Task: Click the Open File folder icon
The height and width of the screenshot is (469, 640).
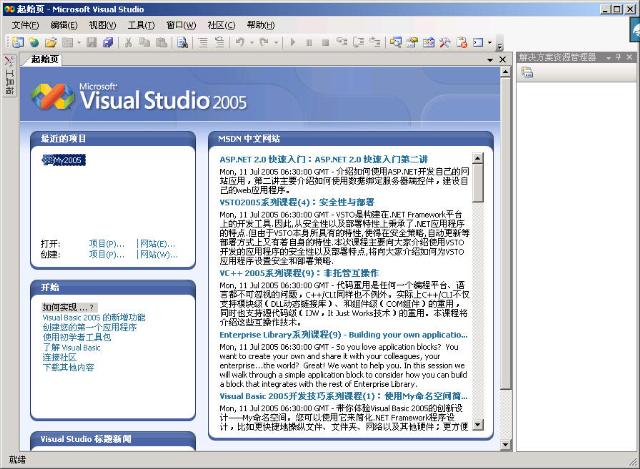Action: click(51, 42)
